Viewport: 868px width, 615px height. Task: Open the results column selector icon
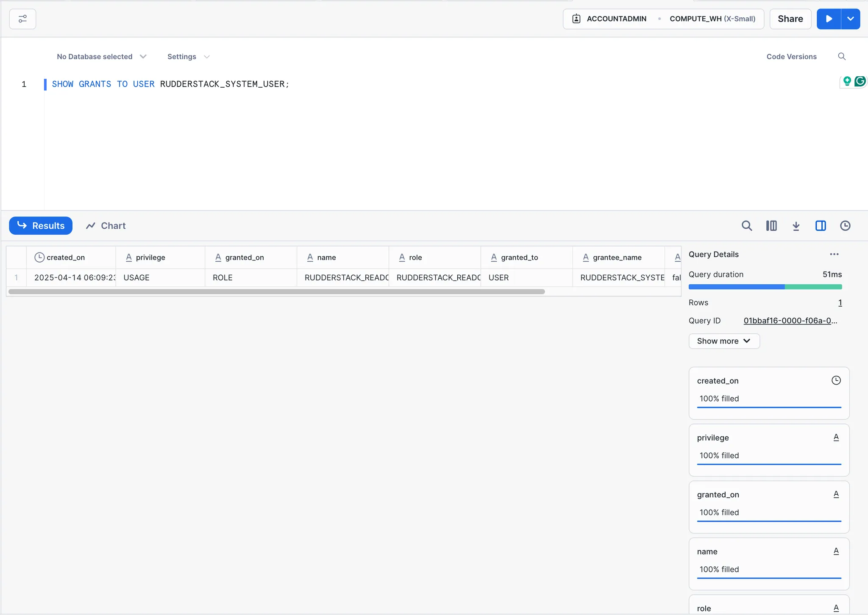[x=771, y=226]
